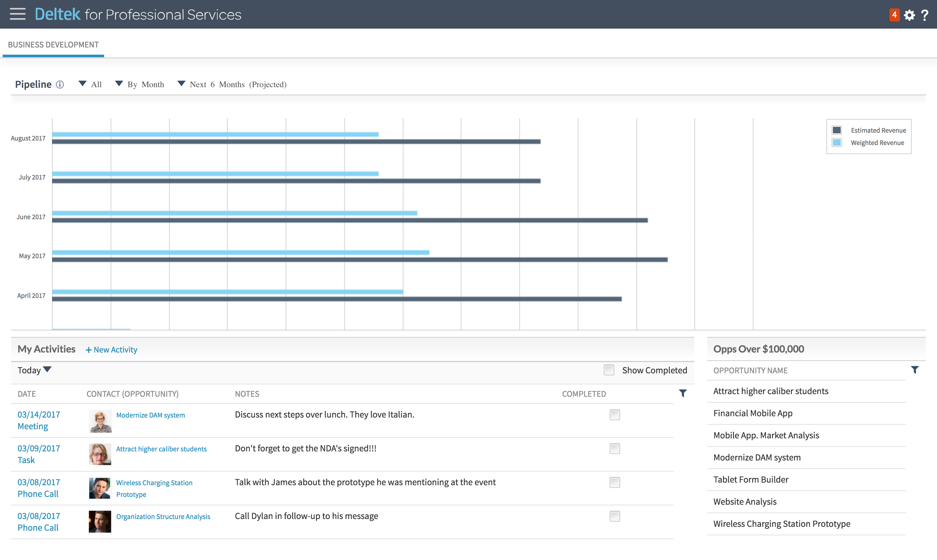Mark the 03/14/2017 Meeting as completed
Image resolution: width=937 pixels, height=560 pixels.
point(615,415)
